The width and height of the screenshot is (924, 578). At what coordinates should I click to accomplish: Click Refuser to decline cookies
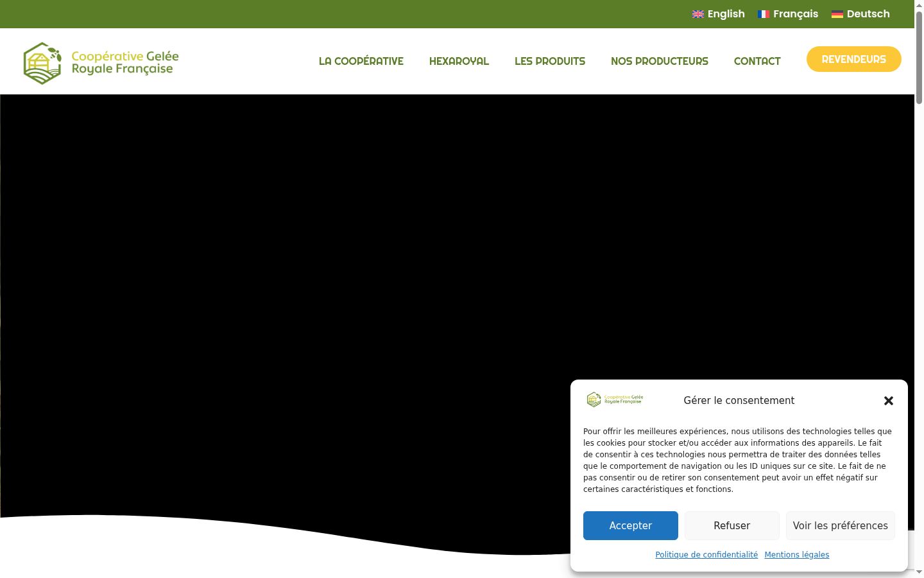point(732,525)
